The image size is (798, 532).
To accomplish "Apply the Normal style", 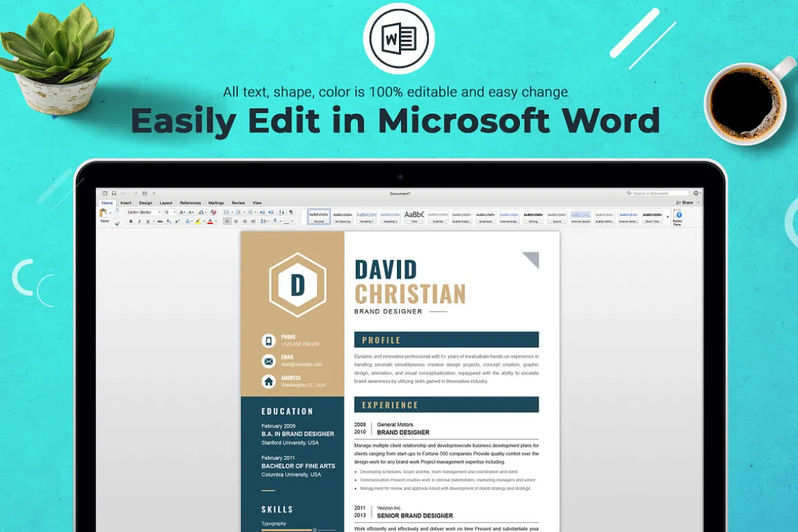I will [319, 217].
